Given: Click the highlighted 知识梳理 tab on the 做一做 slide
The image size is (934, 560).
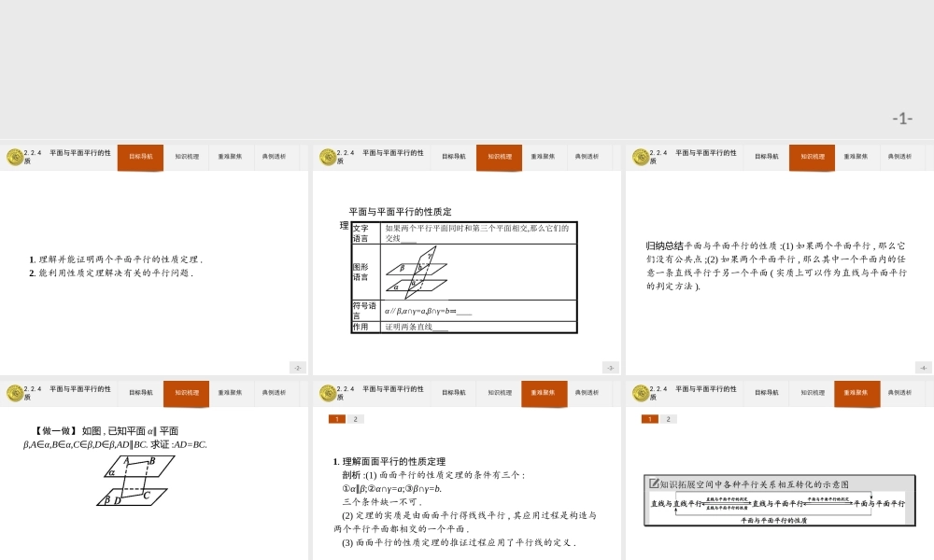Looking at the screenshot, I should pos(186,393).
